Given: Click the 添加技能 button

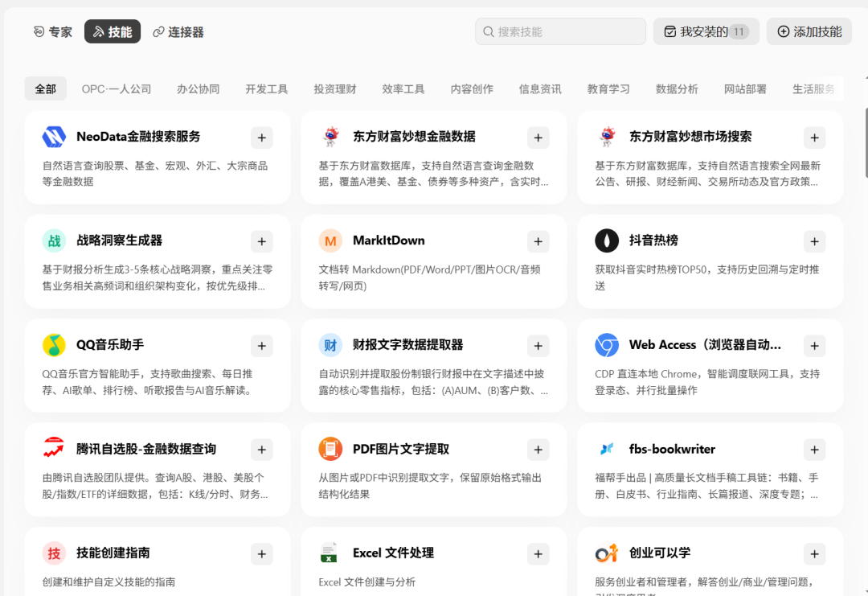Looking at the screenshot, I should click(x=809, y=31).
